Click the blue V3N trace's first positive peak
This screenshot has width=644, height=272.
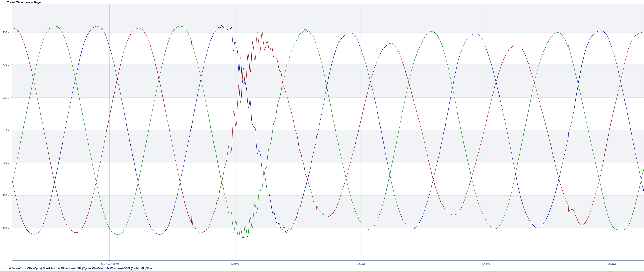click(x=97, y=26)
